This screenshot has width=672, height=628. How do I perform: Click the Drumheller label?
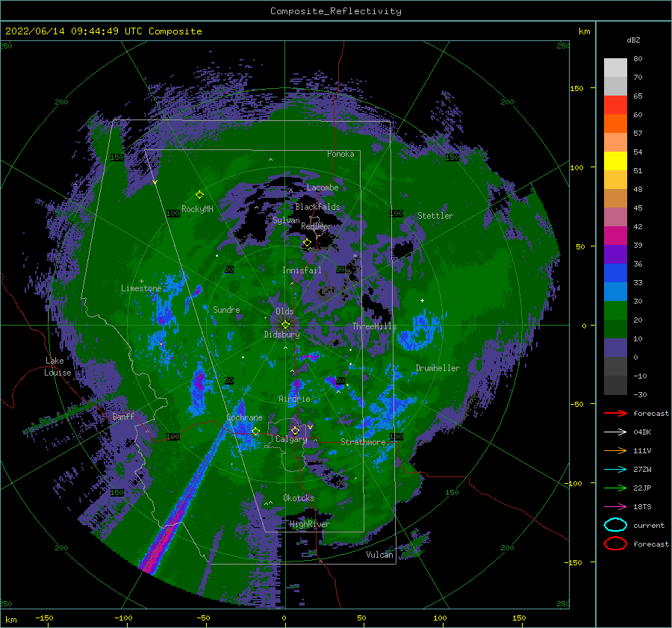pyautogui.click(x=438, y=368)
